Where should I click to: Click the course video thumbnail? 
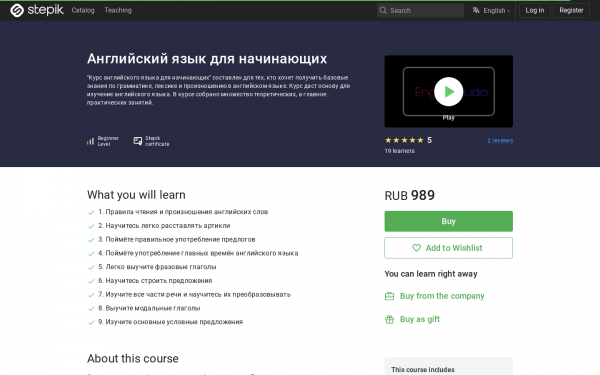click(x=448, y=91)
